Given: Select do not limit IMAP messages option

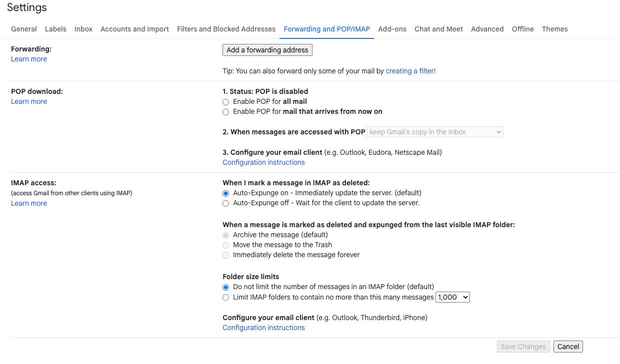Looking at the screenshot, I should (x=226, y=287).
